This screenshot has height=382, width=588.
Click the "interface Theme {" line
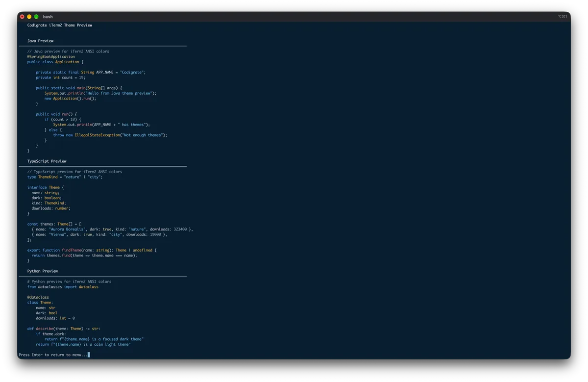tap(46, 187)
